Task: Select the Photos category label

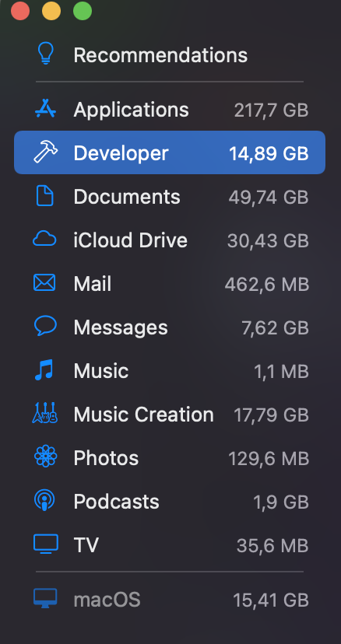Action: point(106,458)
